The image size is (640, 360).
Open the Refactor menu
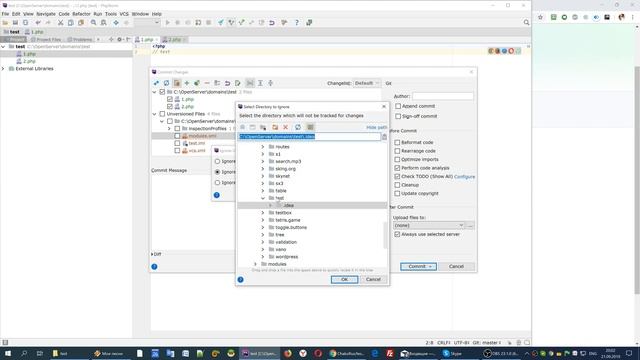tap(81, 14)
